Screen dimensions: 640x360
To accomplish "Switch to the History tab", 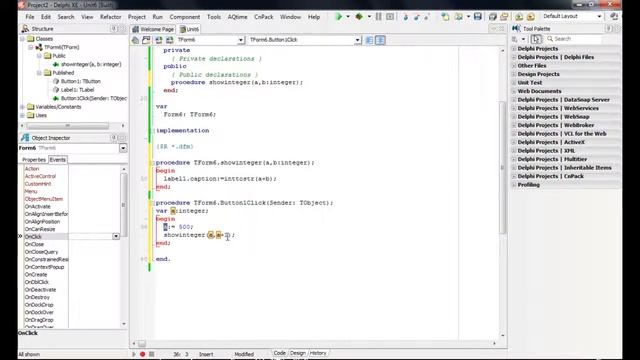I will pyautogui.click(x=318, y=353).
